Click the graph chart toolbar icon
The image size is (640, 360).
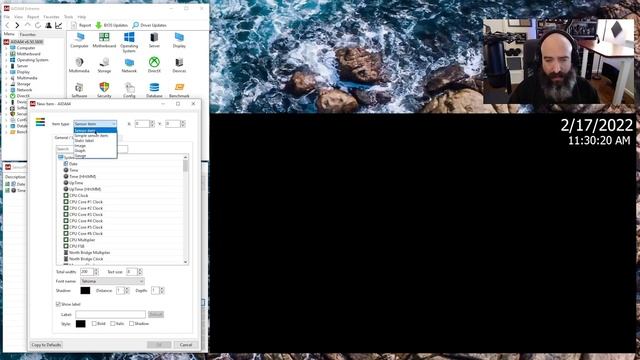click(x=59, y=25)
